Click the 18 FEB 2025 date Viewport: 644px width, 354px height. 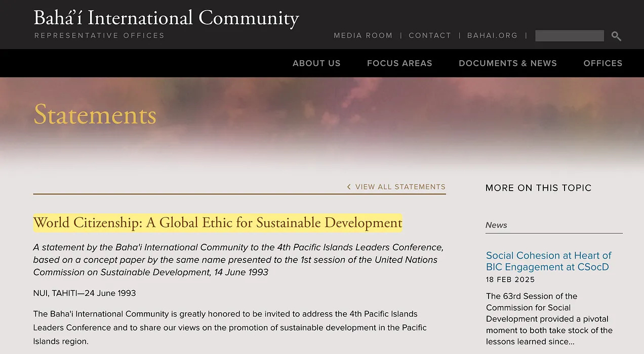coord(510,279)
